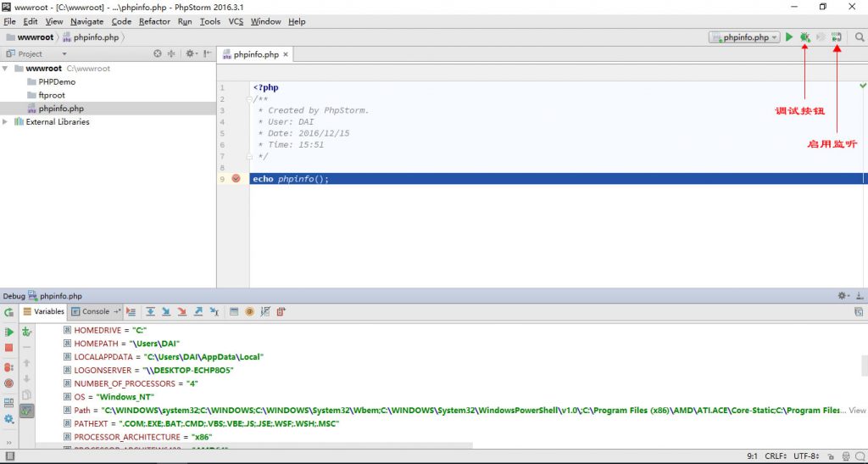868x464 pixels.
Task: Collapse the doc comment fold marker
Action: click(249, 99)
